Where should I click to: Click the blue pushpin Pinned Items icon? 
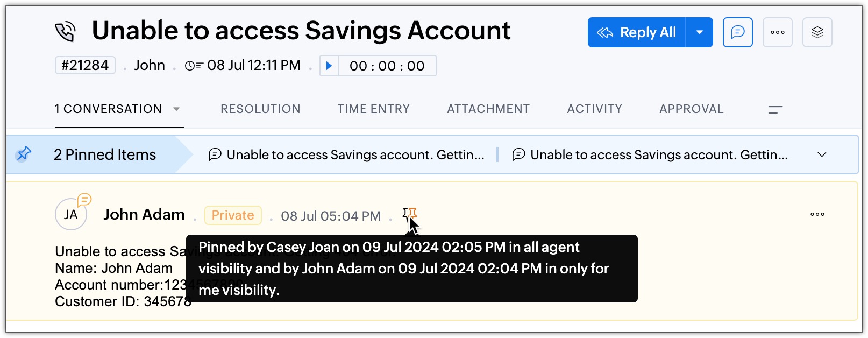[x=23, y=154]
